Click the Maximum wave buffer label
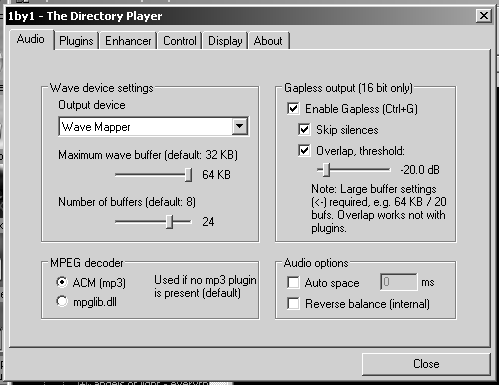Screen dimensions: 499x385 click(148, 155)
